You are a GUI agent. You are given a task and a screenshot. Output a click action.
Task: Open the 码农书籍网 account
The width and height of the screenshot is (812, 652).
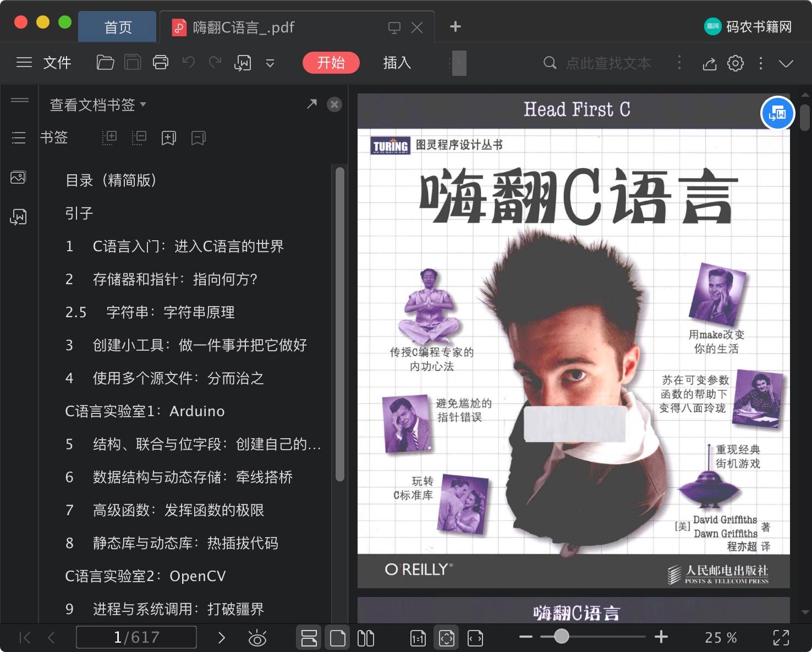(748, 26)
